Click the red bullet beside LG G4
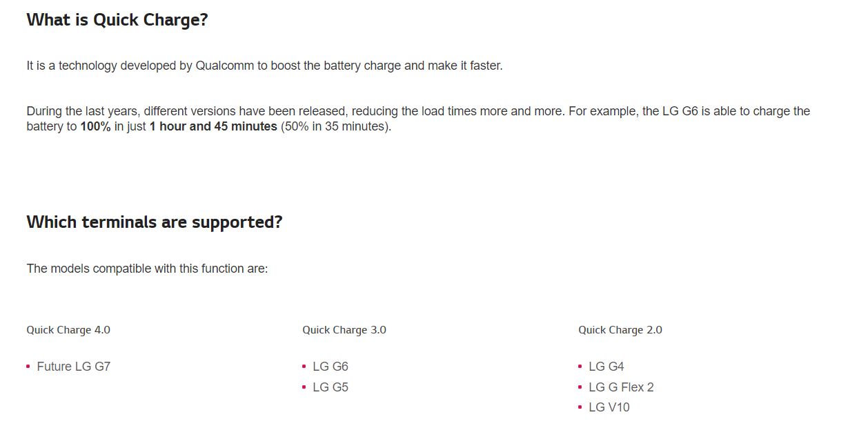 click(x=580, y=367)
